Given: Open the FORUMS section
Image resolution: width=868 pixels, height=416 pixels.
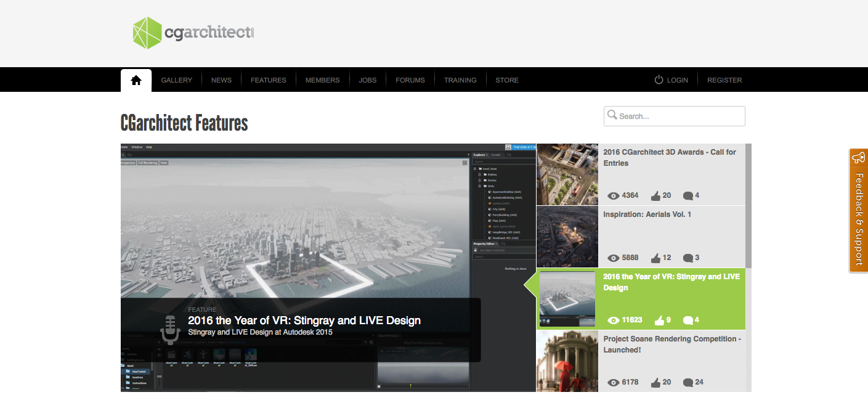Looking at the screenshot, I should click(410, 80).
